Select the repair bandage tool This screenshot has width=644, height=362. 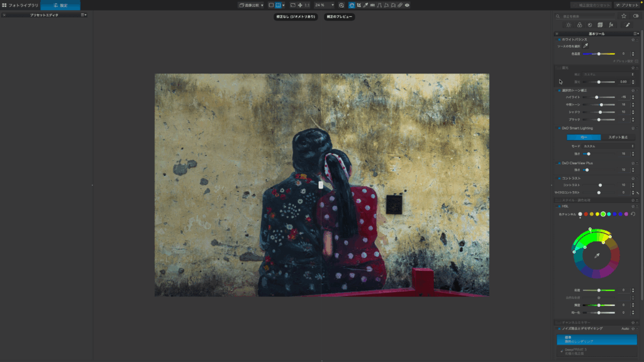(400, 5)
